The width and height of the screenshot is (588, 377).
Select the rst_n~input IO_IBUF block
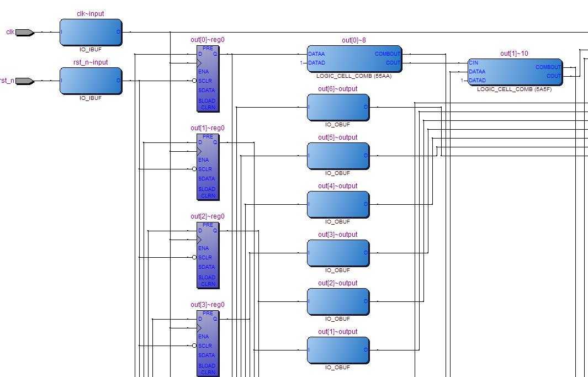[x=91, y=81]
